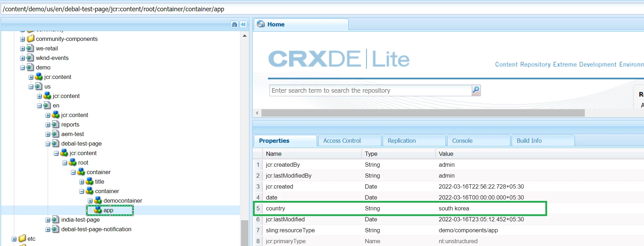Viewport: 644px width, 246px height.
Task: Click the app node icon
Action: pos(98,210)
